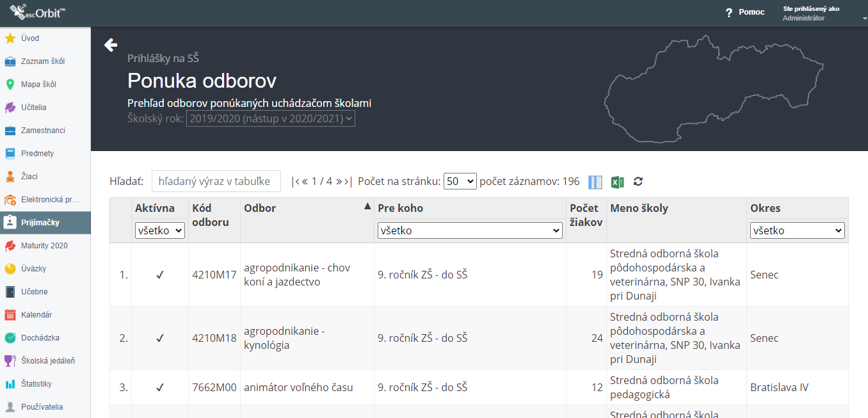Click the Hľadať search input field
The width and height of the screenshot is (868, 418).
click(216, 181)
